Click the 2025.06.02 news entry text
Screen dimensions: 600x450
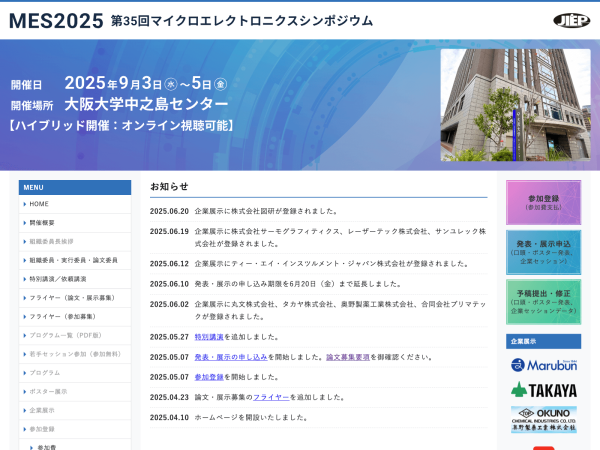pyautogui.click(x=340, y=310)
